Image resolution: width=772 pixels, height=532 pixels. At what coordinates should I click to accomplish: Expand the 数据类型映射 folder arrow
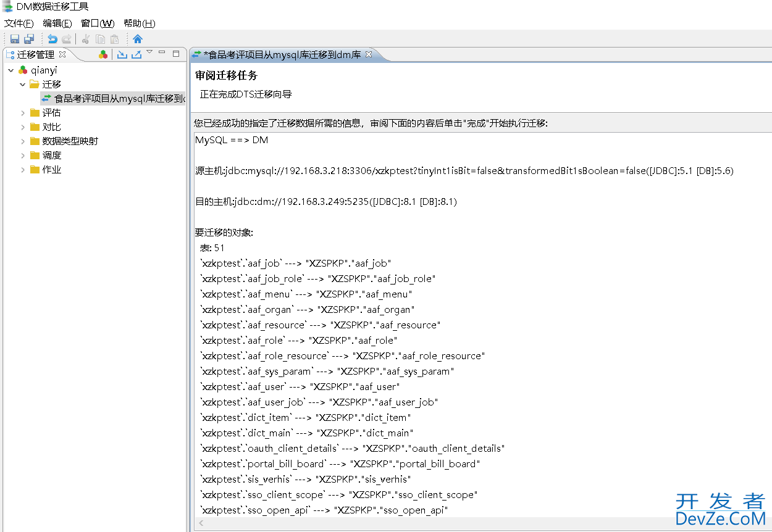[x=23, y=141]
